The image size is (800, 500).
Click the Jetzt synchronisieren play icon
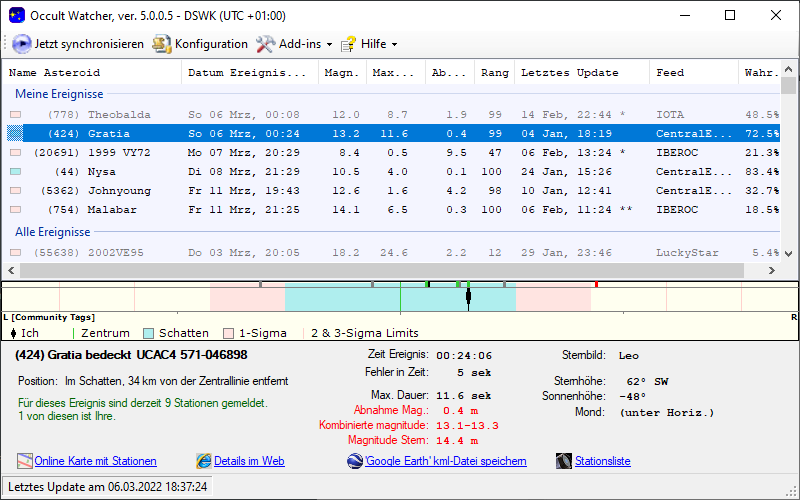(22, 44)
